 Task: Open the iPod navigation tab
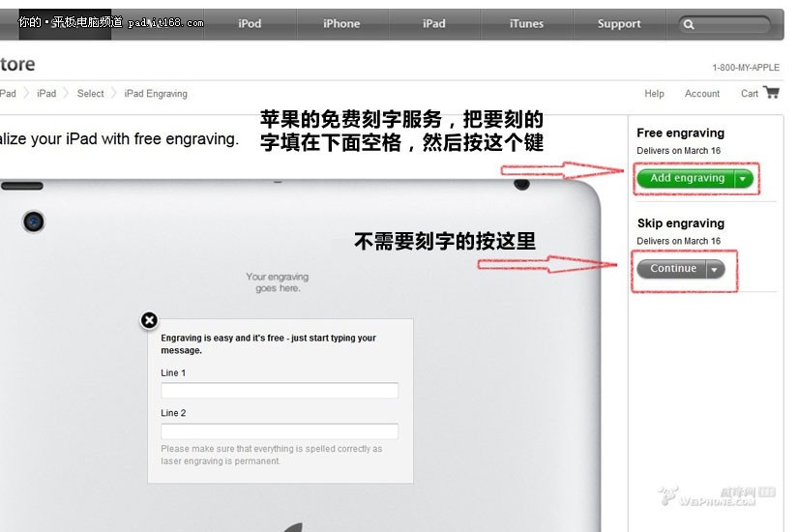click(250, 24)
